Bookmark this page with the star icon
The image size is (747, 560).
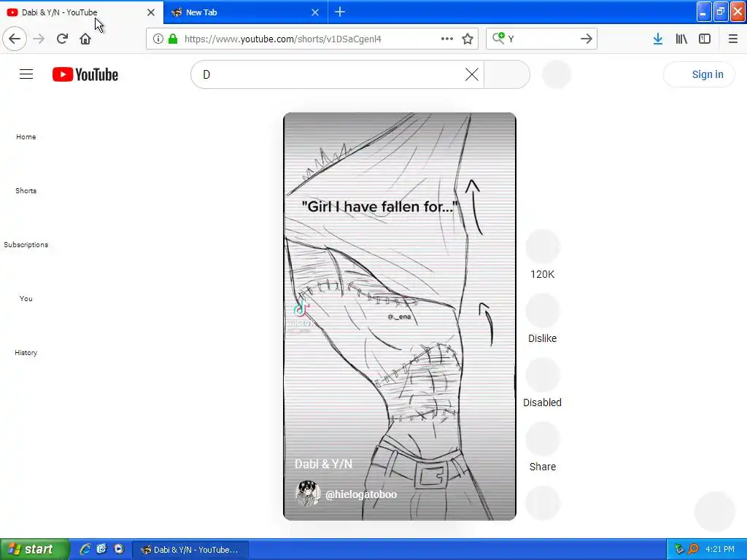[468, 39]
